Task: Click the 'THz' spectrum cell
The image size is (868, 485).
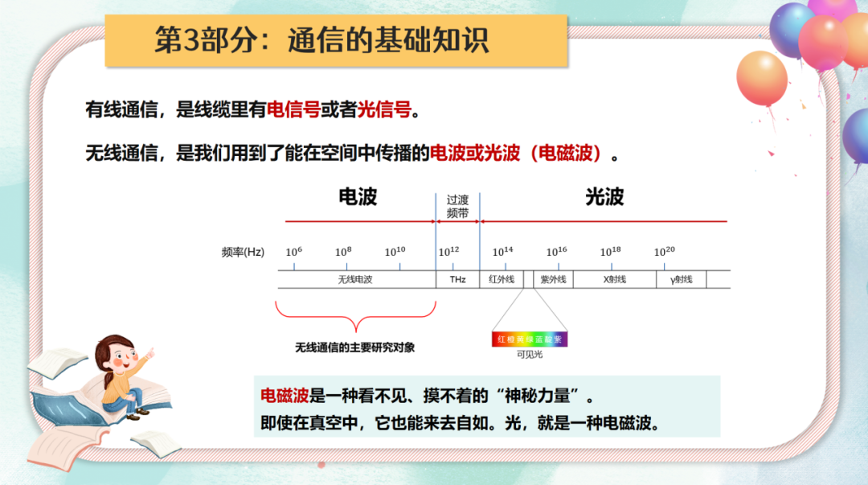Action: [x=458, y=279]
